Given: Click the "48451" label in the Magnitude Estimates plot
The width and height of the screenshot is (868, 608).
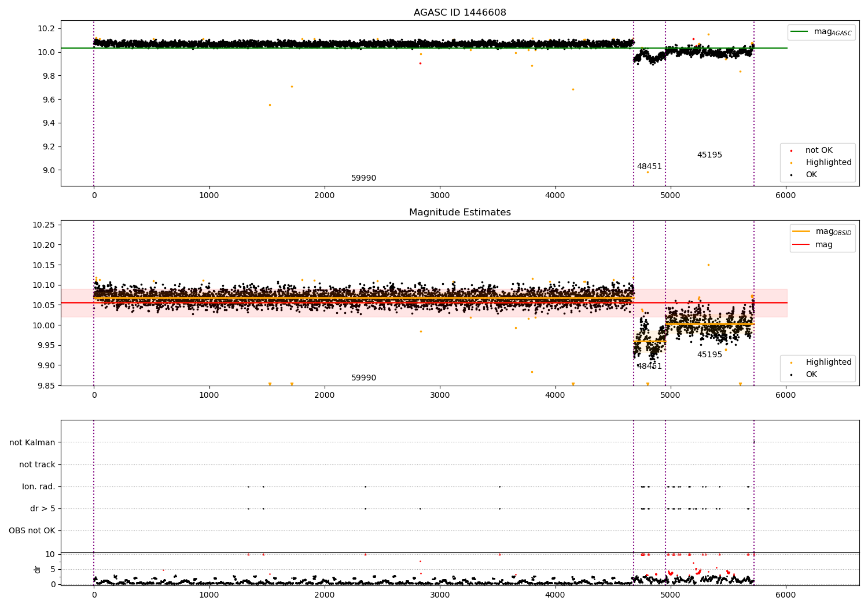Looking at the screenshot, I should 649,367.
